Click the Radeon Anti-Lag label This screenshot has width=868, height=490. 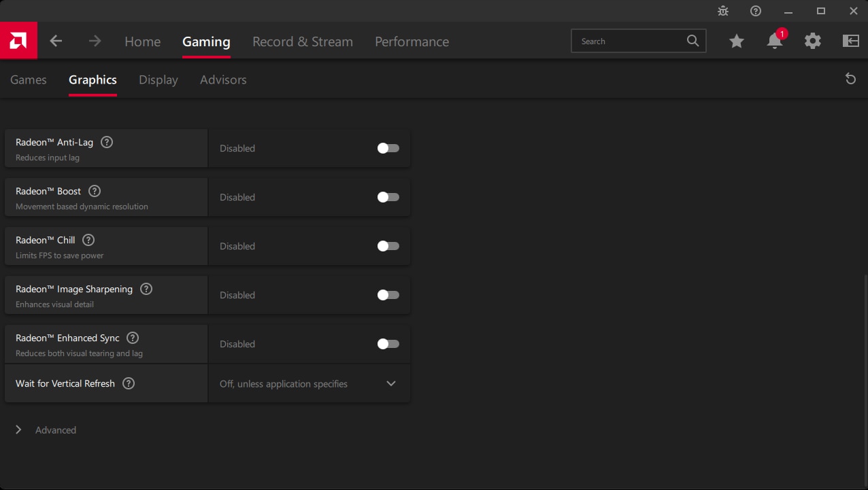point(54,142)
